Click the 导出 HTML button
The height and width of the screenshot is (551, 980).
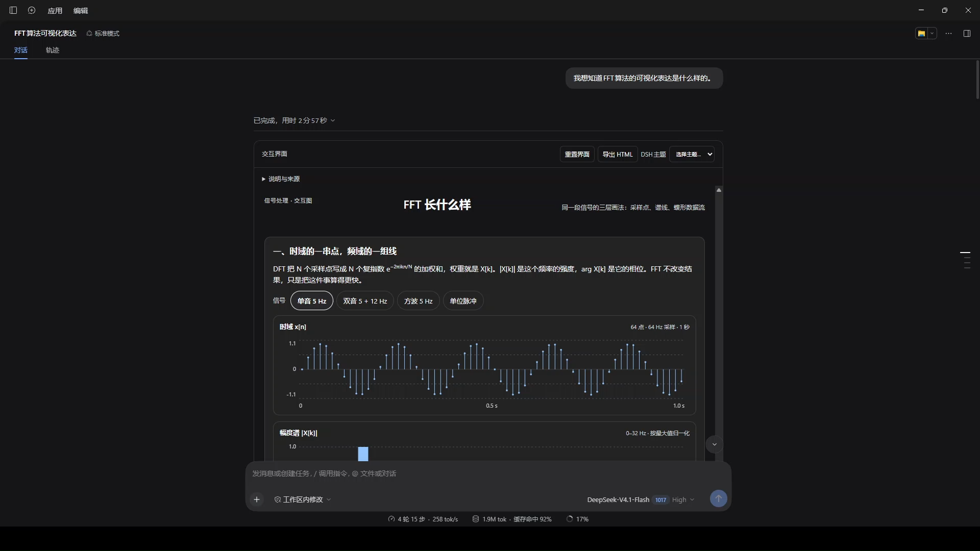(618, 154)
